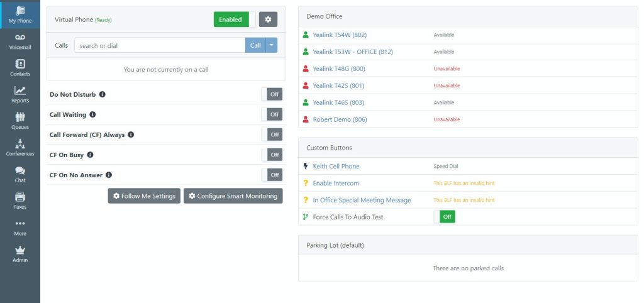Image resolution: width=644 pixels, height=303 pixels.
Task: Click Call Forward Always info icon
Action: pyautogui.click(x=131, y=135)
